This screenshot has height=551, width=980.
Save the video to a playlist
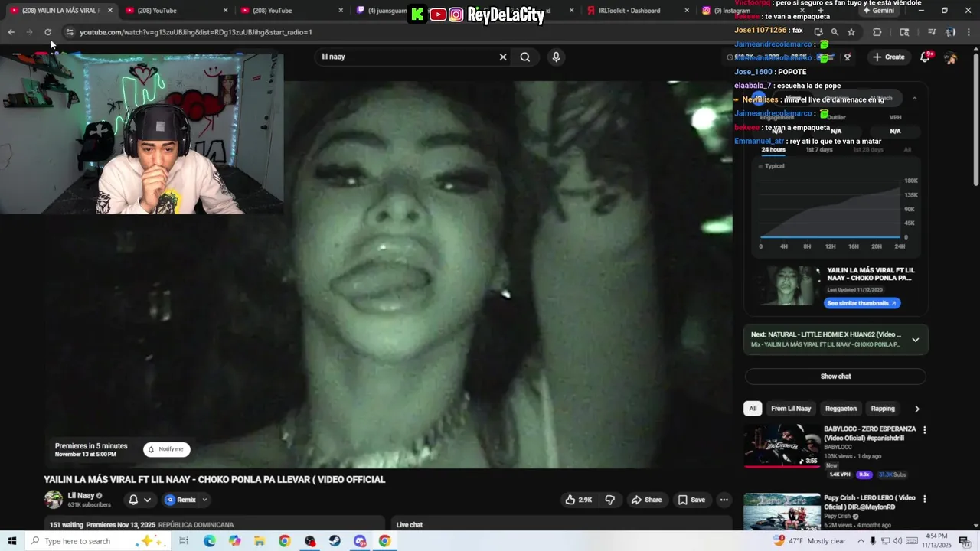point(691,500)
